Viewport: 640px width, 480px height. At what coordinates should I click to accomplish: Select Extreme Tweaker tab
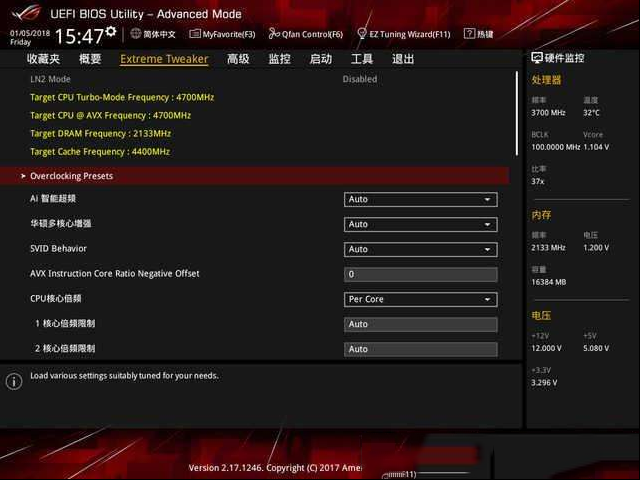pyautogui.click(x=164, y=59)
